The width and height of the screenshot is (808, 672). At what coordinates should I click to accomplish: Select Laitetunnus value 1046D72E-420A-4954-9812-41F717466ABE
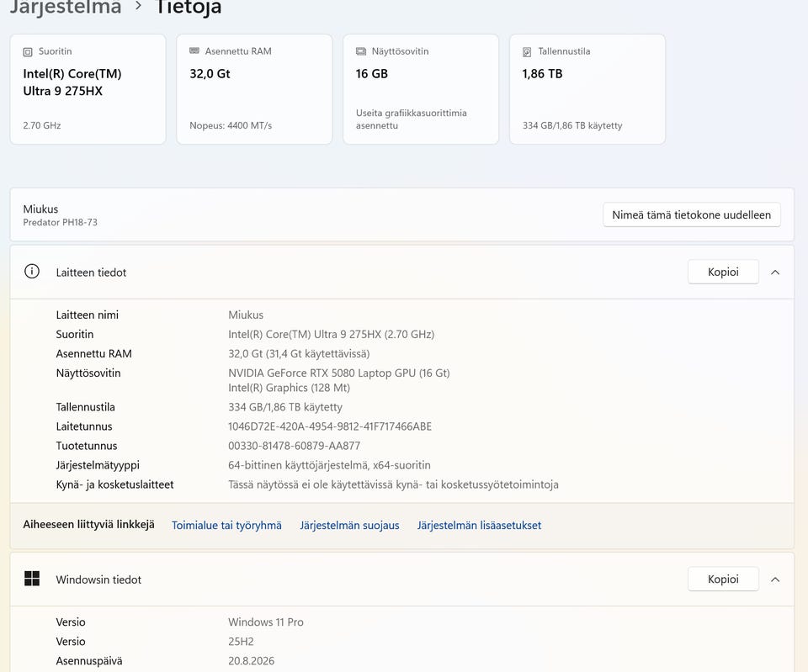pyautogui.click(x=330, y=426)
